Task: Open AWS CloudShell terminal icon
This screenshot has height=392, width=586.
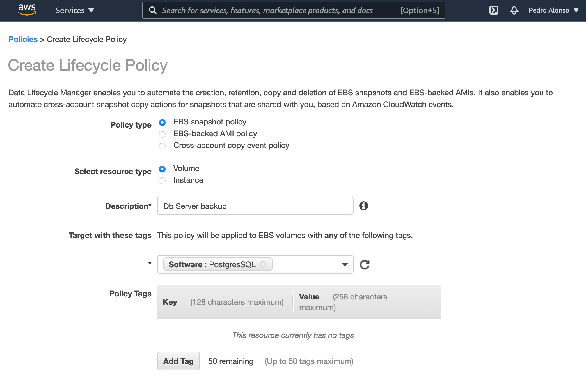Action: point(494,10)
